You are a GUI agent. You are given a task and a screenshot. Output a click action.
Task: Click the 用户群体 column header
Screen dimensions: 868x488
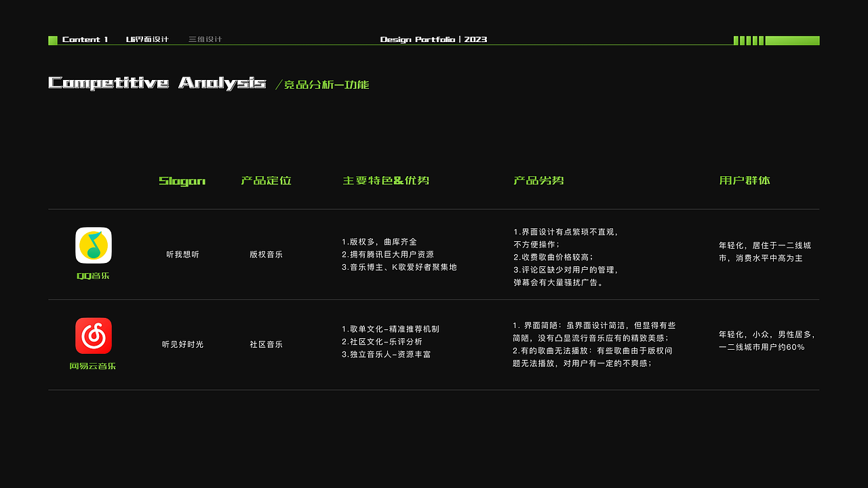pyautogui.click(x=745, y=181)
